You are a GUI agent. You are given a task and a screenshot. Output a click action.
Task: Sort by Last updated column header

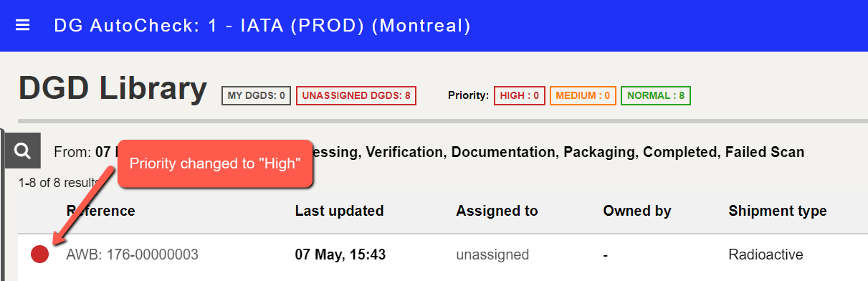(x=339, y=211)
